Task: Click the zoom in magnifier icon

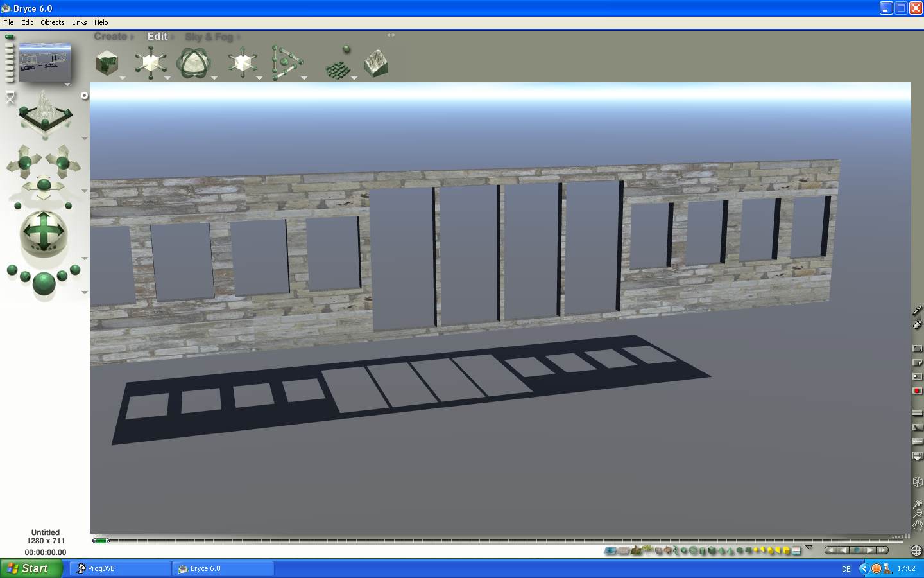Action: point(918,504)
